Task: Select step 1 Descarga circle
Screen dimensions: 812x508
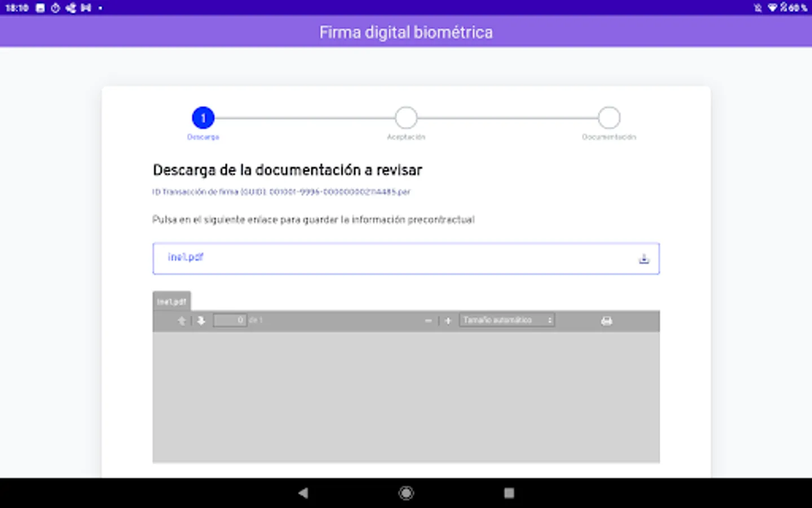Action: click(x=203, y=118)
